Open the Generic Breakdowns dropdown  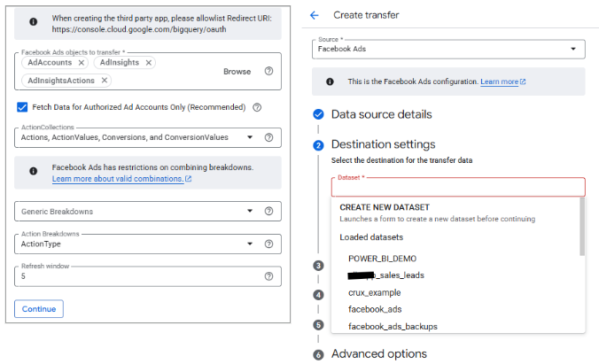point(250,212)
